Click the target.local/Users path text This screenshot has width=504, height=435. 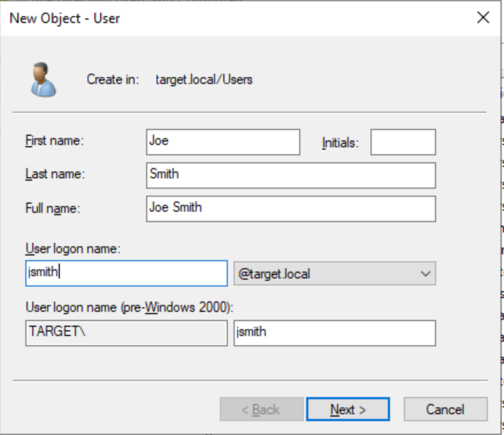[204, 79]
